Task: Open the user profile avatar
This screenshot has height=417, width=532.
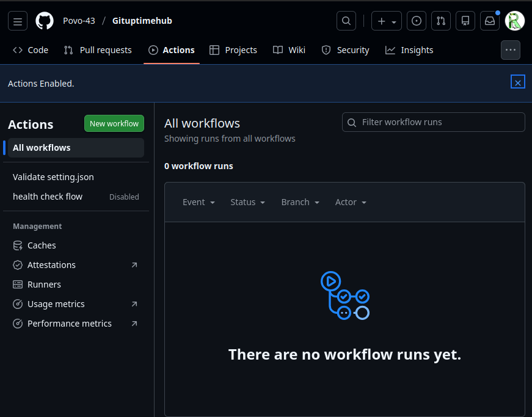Action: 515,21
